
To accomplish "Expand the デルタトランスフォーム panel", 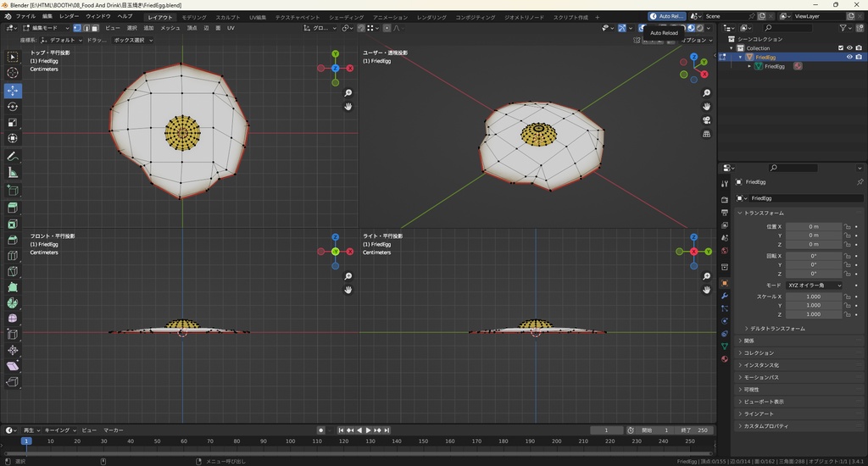I will click(776, 328).
